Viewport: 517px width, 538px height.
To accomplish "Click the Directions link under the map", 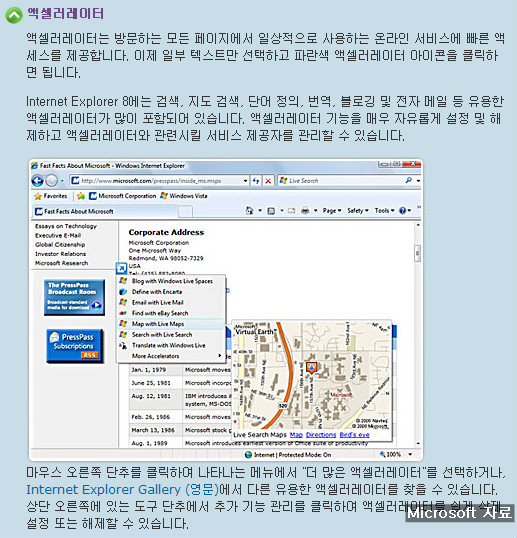I will point(321,435).
